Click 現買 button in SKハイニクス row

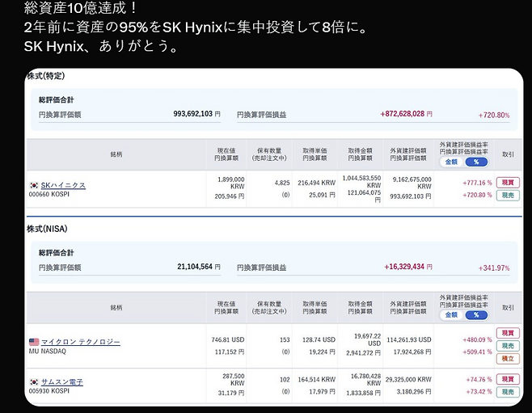(508, 183)
